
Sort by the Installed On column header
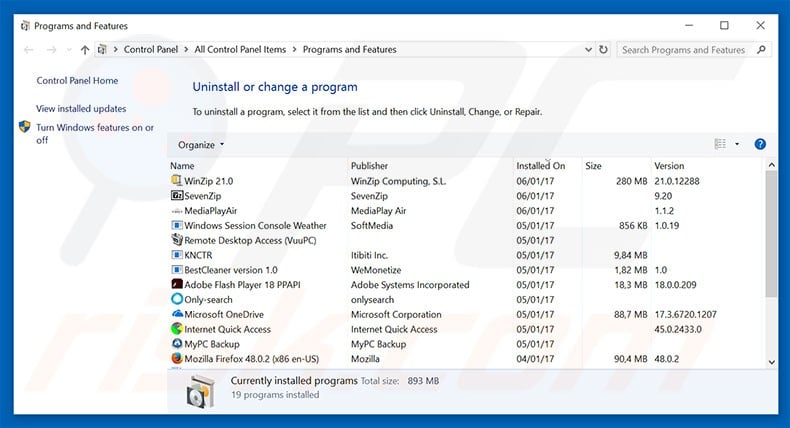point(541,166)
